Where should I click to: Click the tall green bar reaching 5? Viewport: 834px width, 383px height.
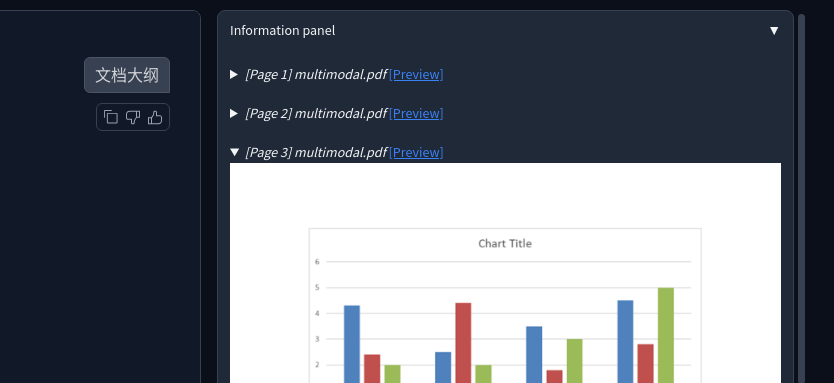[666, 335]
